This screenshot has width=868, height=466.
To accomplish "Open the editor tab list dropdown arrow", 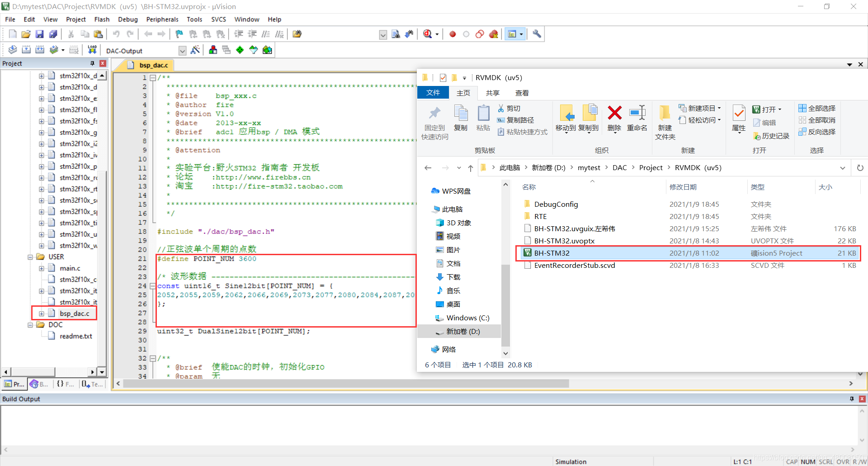I will point(850,65).
